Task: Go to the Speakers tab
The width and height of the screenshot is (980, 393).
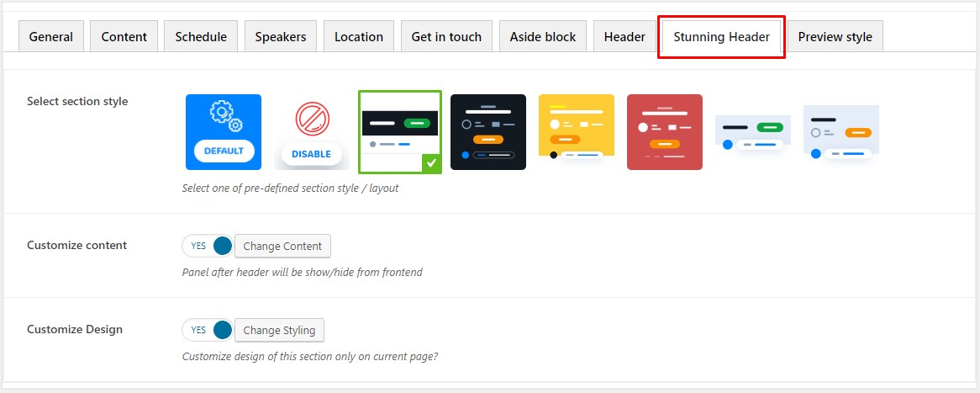Action: [281, 36]
